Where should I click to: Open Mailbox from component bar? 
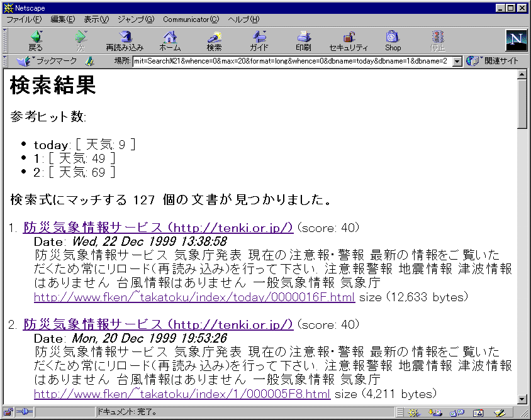[x=435, y=412]
